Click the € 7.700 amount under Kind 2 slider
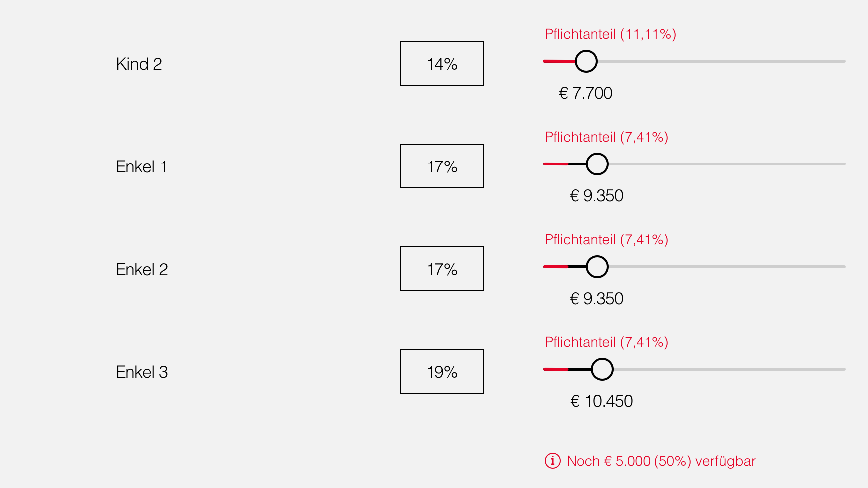The height and width of the screenshot is (488, 868). coord(586,93)
